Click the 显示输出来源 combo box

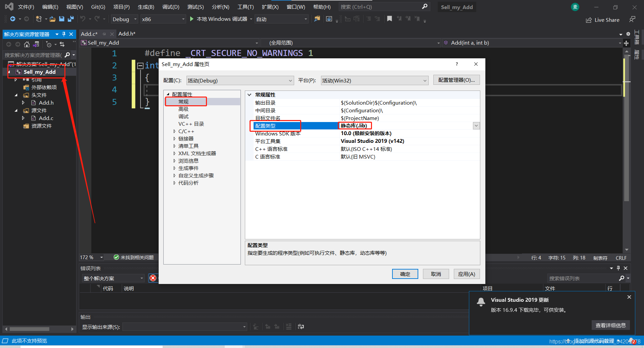tap(185, 327)
